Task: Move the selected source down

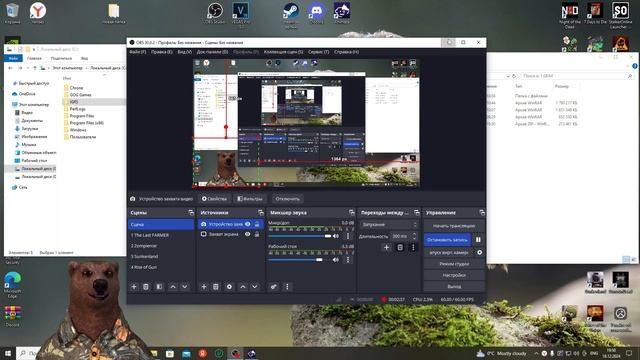Action: 255,287
